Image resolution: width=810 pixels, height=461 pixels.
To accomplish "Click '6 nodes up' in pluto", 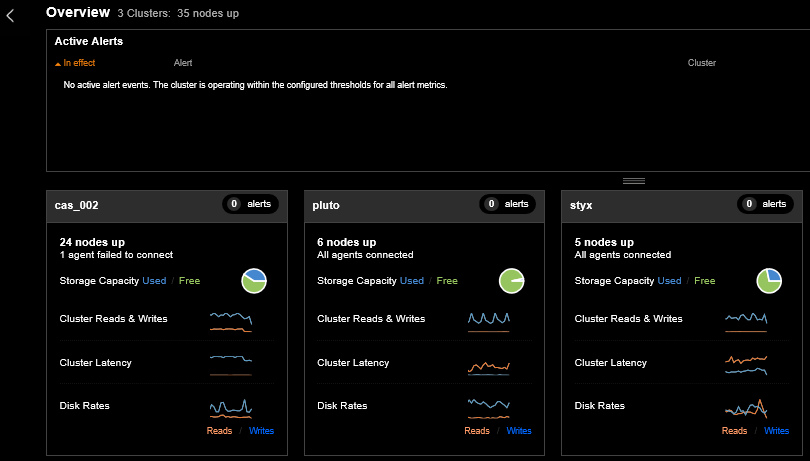I will pyautogui.click(x=347, y=242).
